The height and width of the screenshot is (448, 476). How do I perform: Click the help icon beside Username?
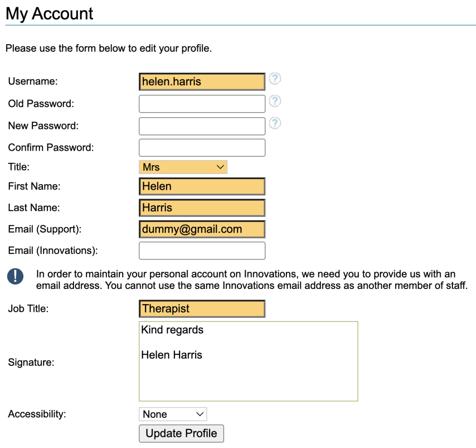point(275,79)
